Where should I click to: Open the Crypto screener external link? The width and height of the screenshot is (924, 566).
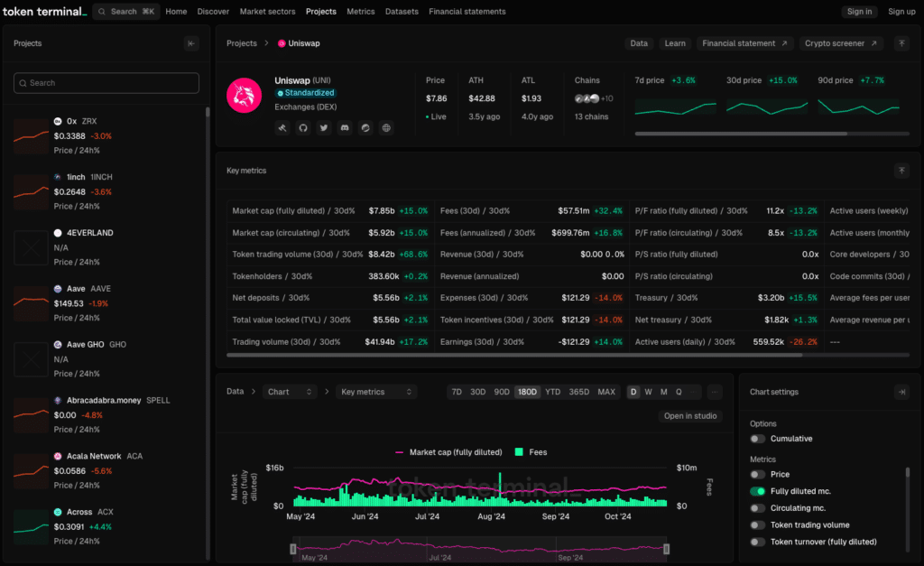point(841,43)
